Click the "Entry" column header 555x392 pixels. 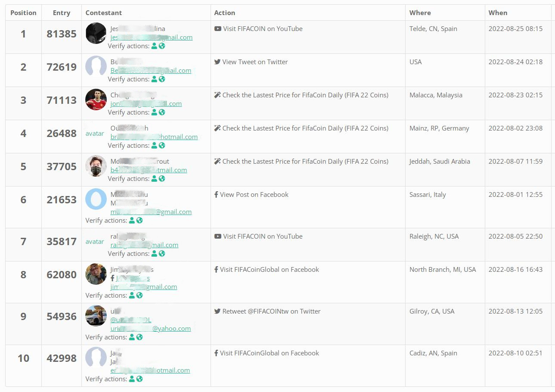(x=62, y=13)
